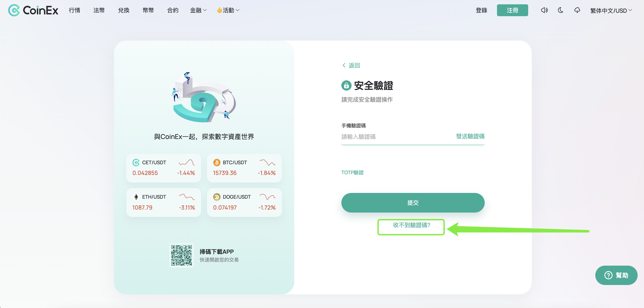Click the question mark help icon
The height and width of the screenshot is (308, 644).
click(x=608, y=275)
